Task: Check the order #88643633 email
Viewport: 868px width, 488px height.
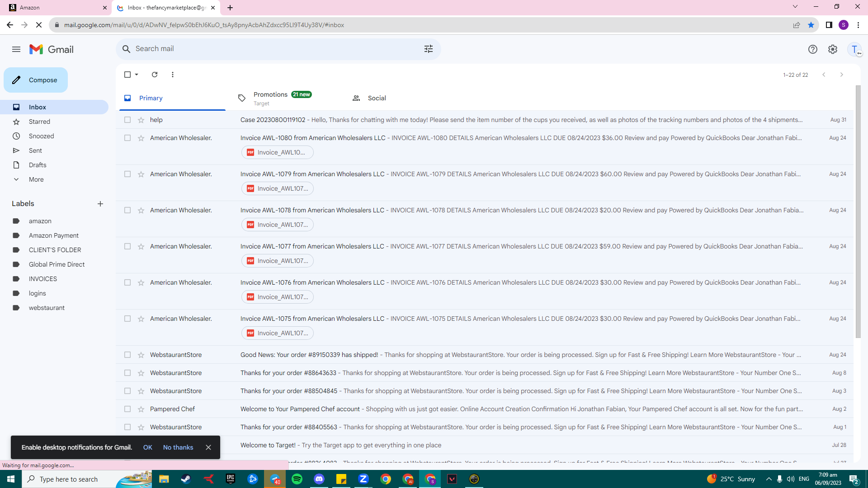Action: 127,373
